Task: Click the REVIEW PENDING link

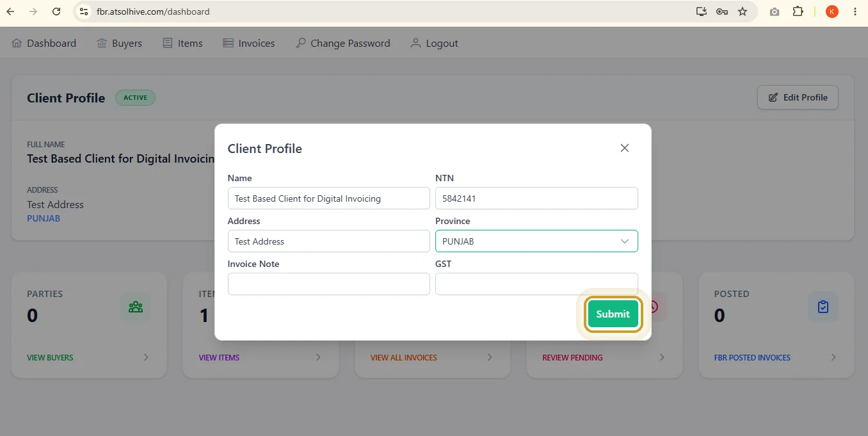Action: (572, 357)
